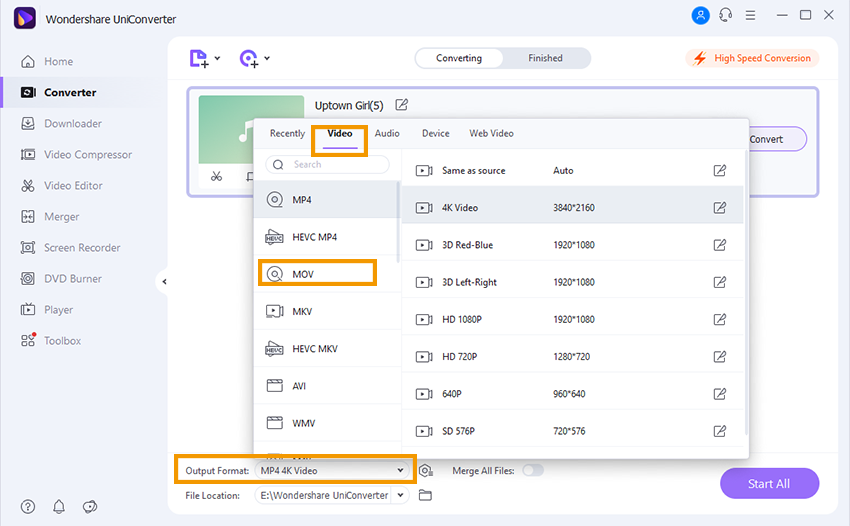Select MOV format
The image size is (850, 526).
[327, 274]
